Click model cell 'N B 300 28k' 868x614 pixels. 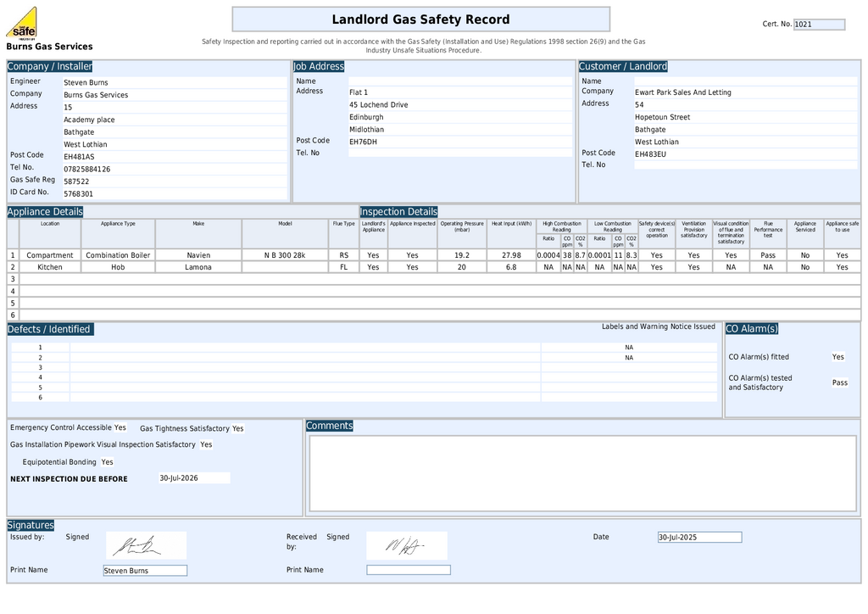tap(285, 255)
